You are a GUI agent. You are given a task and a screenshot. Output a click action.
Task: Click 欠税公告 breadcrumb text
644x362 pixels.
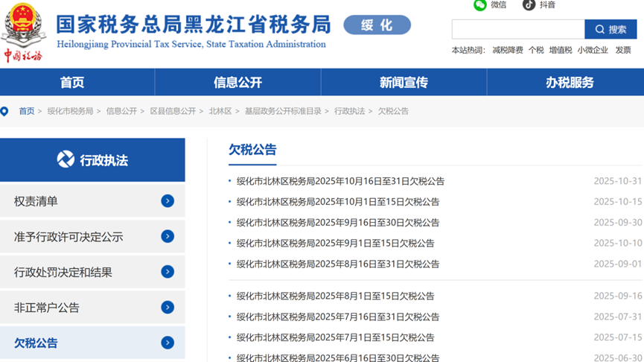(x=393, y=111)
